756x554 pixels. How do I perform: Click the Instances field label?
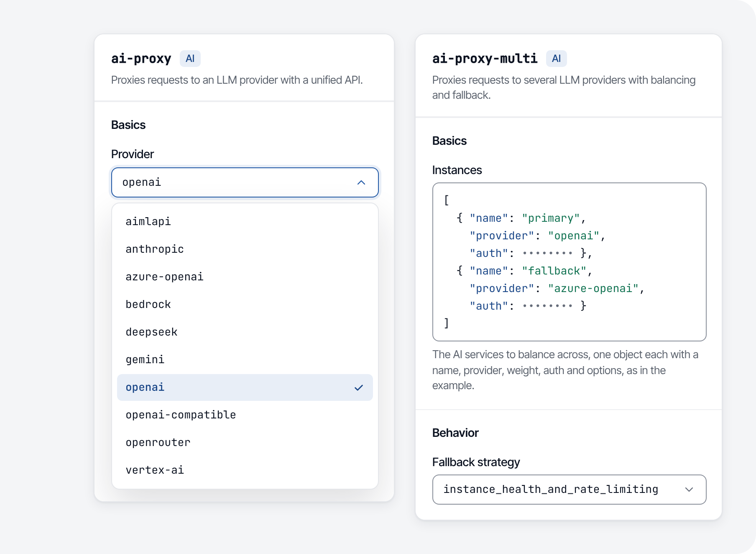(457, 170)
